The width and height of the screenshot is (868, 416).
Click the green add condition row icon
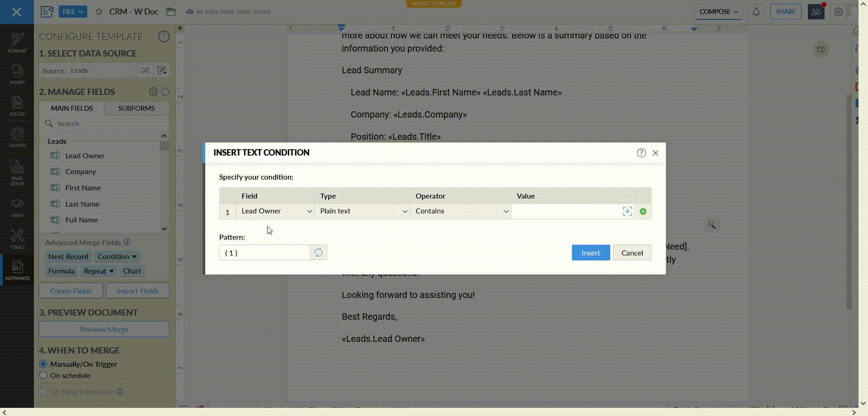pos(643,212)
